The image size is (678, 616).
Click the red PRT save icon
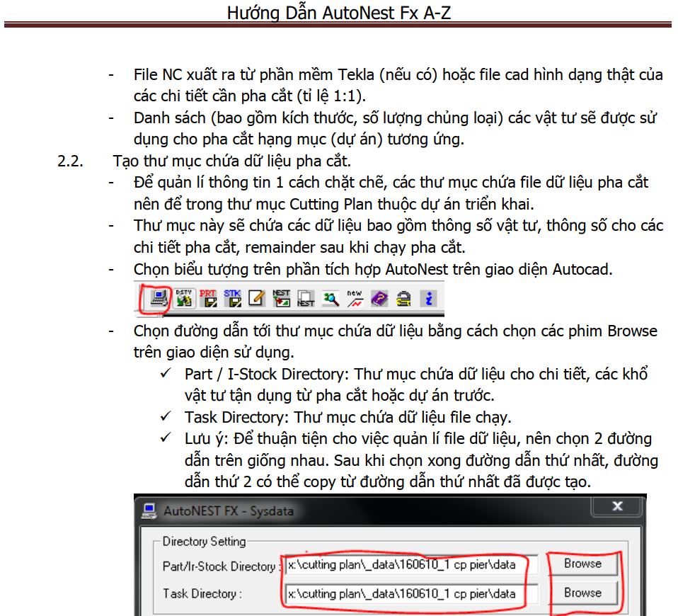(208, 298)
